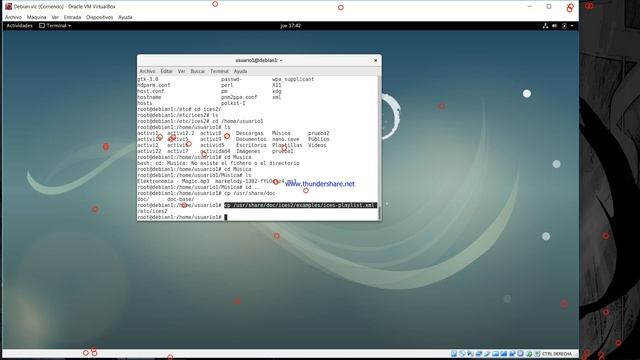Open clock calendar showing jue 17:42
The height and width of the screenshot is (360, 640).
291,26
